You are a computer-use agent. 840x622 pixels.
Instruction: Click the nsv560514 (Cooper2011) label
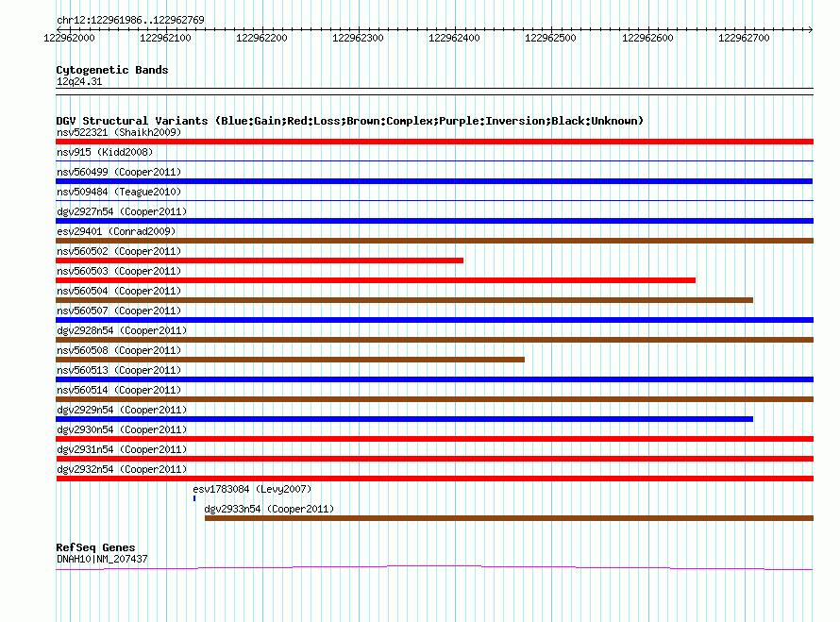click(119, 390)
